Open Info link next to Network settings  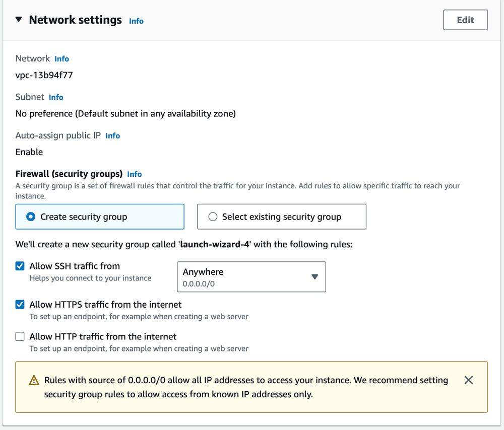point(136,21)
